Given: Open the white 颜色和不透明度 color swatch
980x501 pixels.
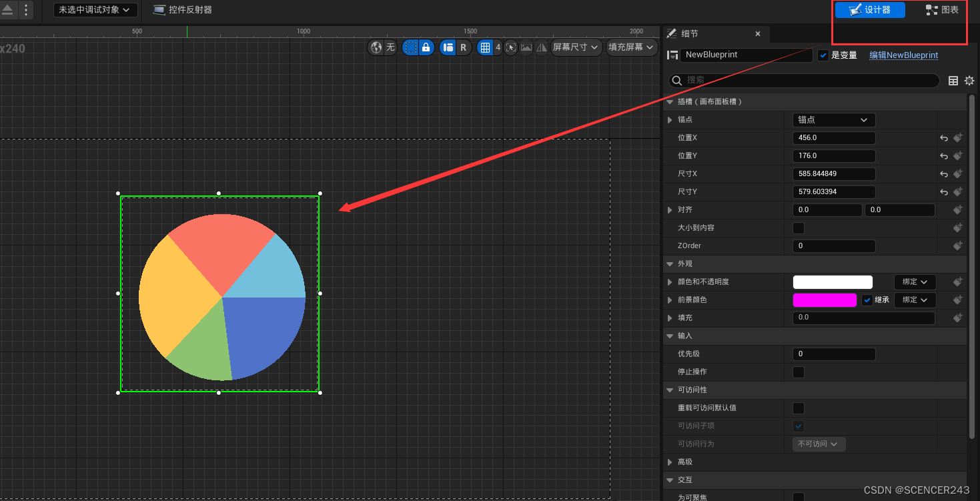Looking at the screenshot, I should coord(833,282).
